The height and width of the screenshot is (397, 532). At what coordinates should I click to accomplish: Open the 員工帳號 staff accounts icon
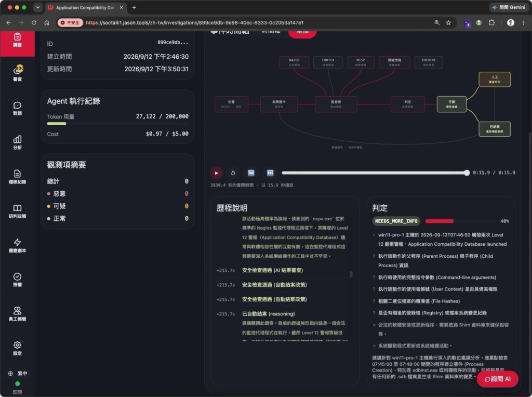(x=17, y=314)
